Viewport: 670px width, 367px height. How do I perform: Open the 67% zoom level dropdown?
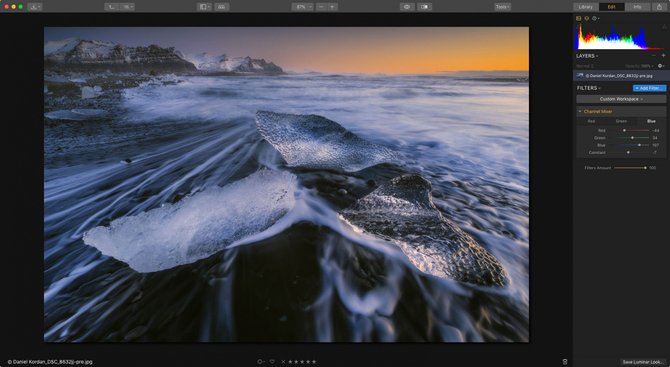point(303,7)
